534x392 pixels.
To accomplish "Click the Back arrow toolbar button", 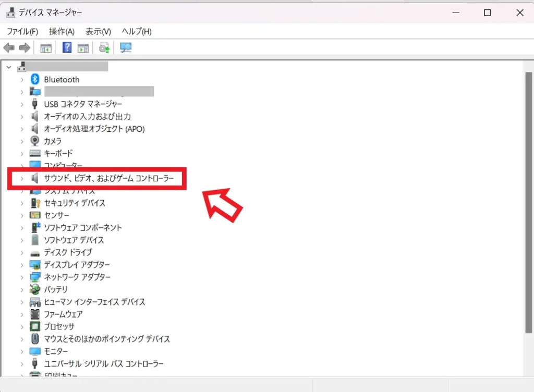I will point(9,47).
